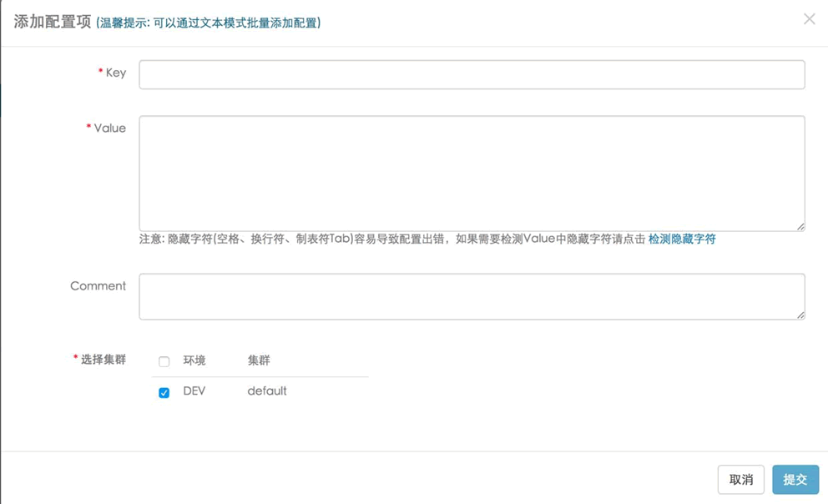Focus the Key input field

pyautogui.click(x=472, y=74)
